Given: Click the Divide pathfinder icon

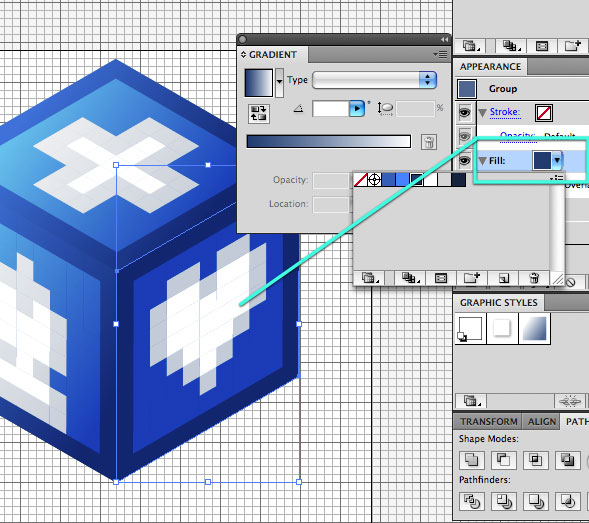Looking at the screenshot, I should [472, 502].
